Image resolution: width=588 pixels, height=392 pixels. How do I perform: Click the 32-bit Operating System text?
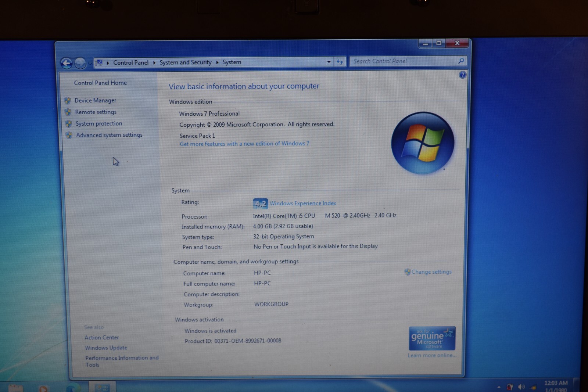click(283, 236)
